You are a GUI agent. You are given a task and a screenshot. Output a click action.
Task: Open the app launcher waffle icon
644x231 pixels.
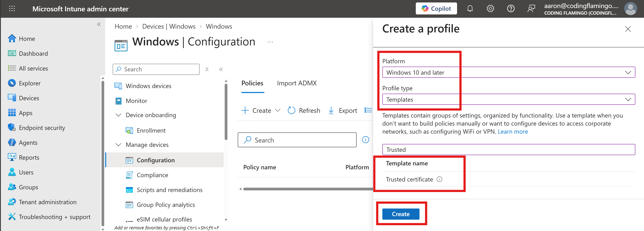tap(12, 9)
